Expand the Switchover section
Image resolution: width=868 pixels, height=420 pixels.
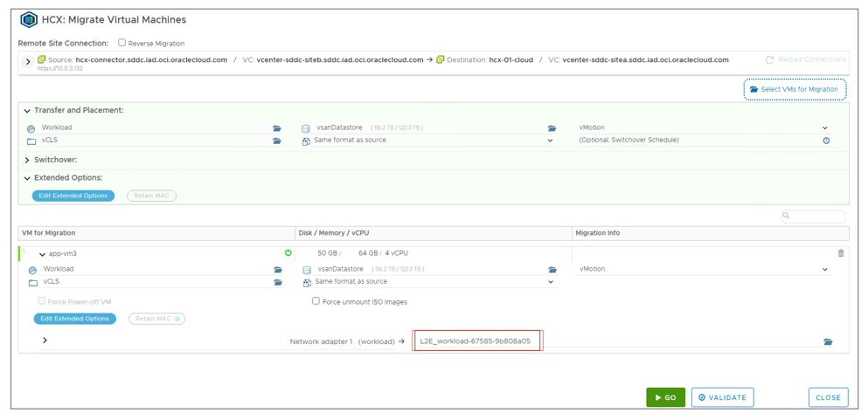click(27, 160)
